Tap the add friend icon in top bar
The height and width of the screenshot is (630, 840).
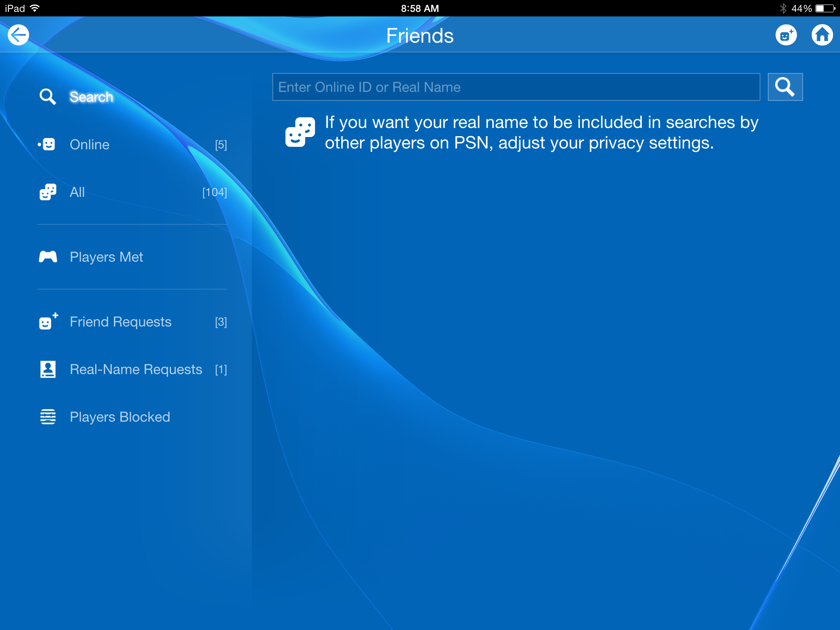[x=785, y=35]
